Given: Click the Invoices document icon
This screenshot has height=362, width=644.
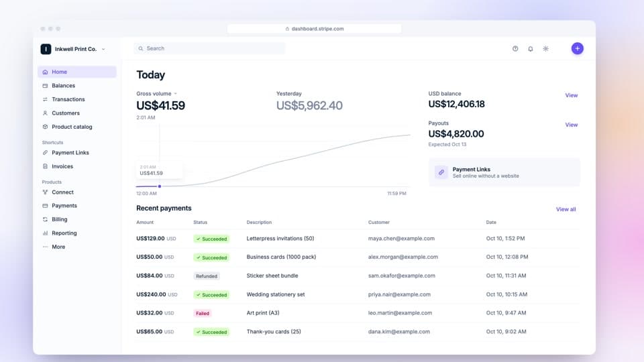Looking at the screenshot, I should [45, 166].
